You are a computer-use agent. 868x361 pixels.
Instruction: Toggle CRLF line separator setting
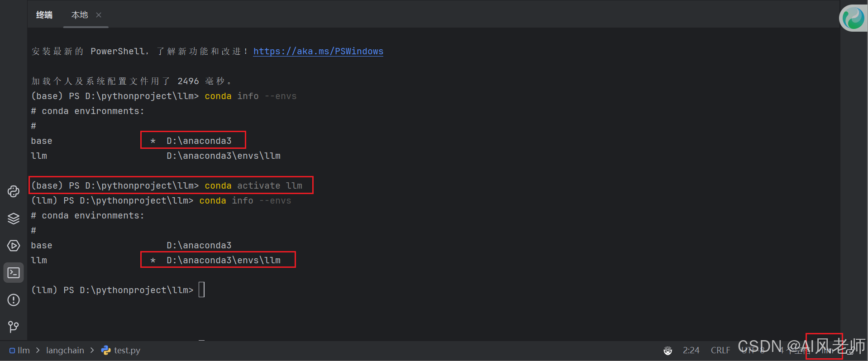tap(720, 350)
